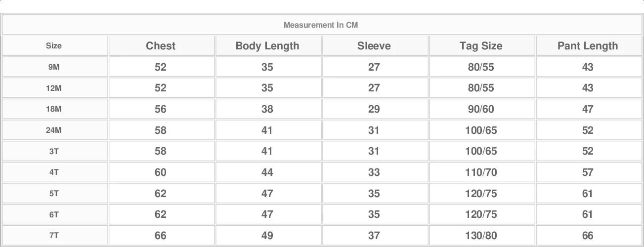Click the Sleeve column header

[374, 46]
